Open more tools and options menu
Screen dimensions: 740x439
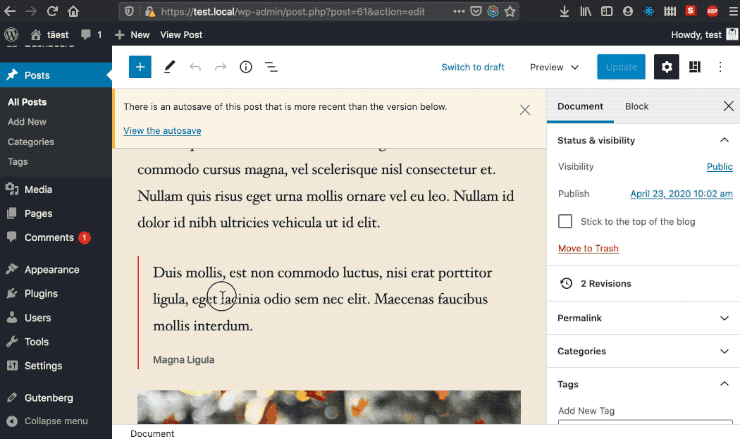[x=720, y=67]
